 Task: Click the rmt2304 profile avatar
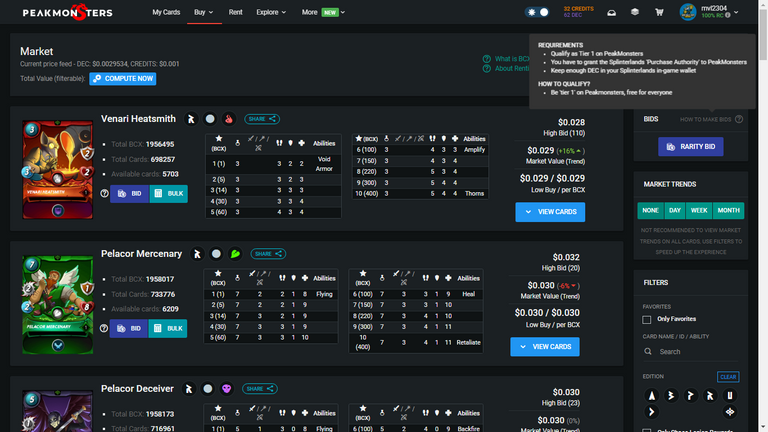coord(688,12)
